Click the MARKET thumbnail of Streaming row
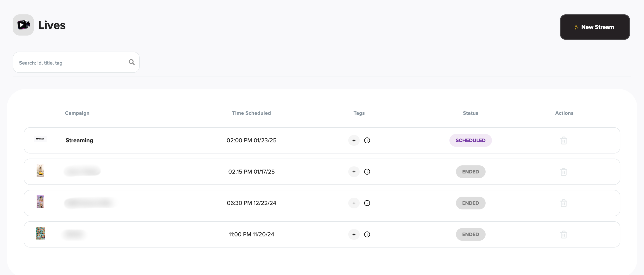The image size is (644, 275). 40,139
